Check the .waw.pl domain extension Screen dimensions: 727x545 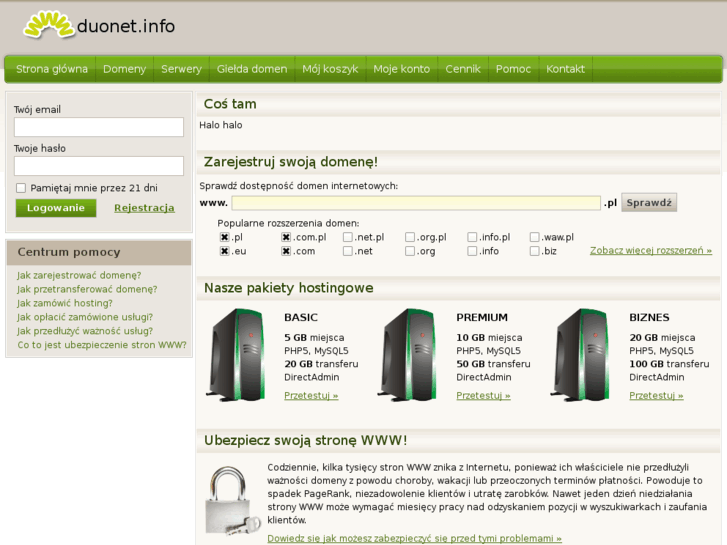point(535,237)
